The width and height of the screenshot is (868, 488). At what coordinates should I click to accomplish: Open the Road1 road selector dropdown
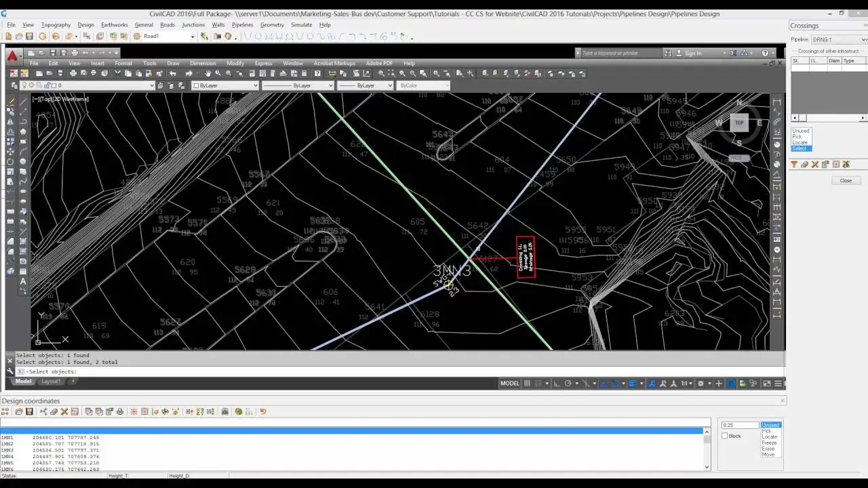click(x=193, y=36)
